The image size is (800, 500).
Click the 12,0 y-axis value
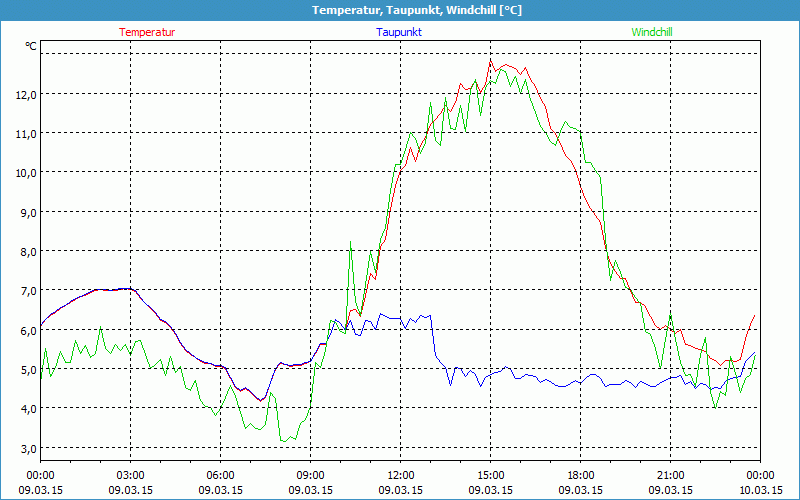click(x=26, y=94)
